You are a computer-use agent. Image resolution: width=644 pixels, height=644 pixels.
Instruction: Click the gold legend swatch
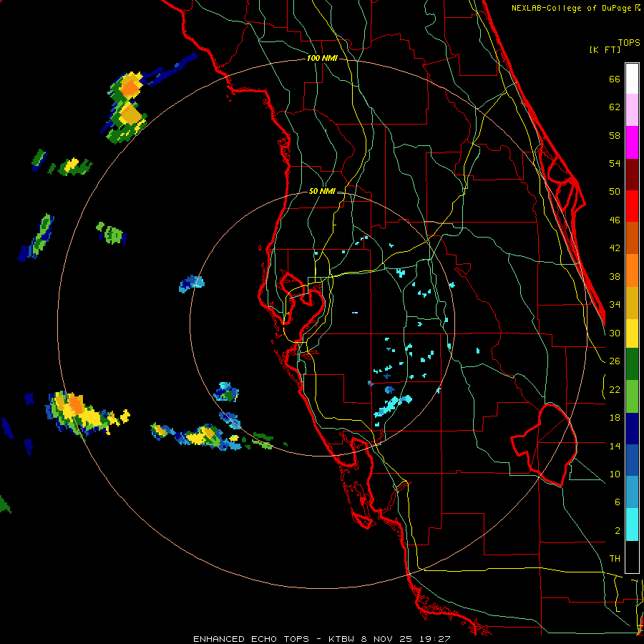click(632, 303)
